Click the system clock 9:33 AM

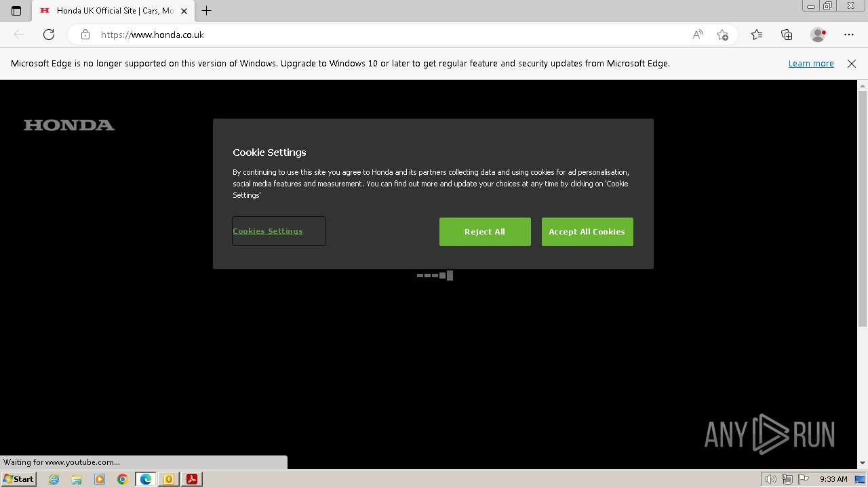point(833,479)
